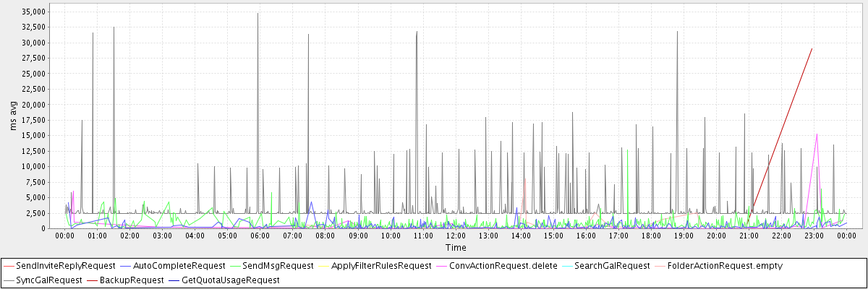The height and width of the screenshot is (289, 868).
Task: Select AutoCompleteRequest in the legend
Action: 181,266
